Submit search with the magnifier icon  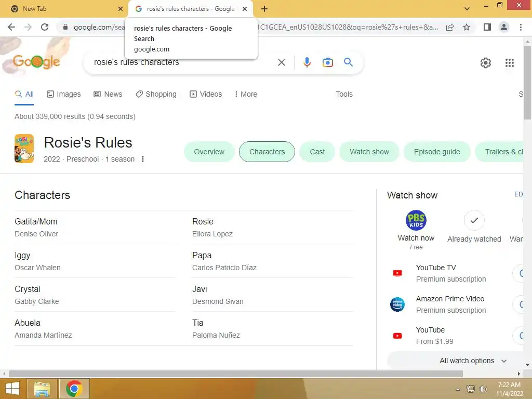click(x=348, y=62)
